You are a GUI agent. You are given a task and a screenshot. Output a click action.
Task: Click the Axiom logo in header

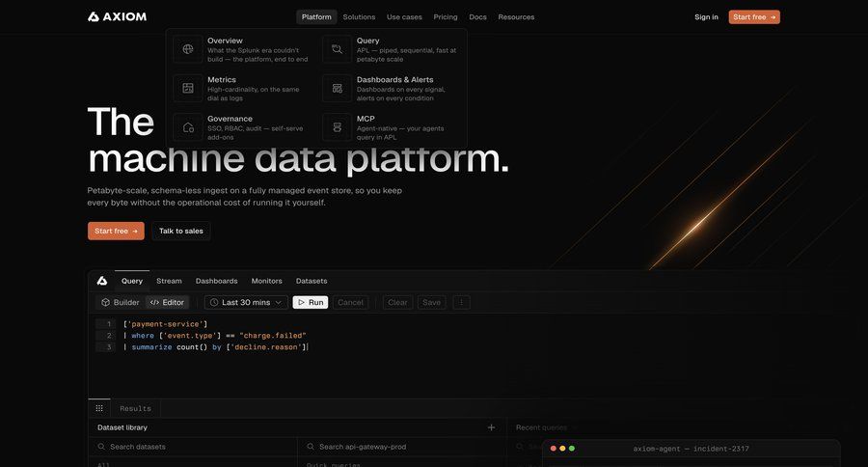click(117, 16)
